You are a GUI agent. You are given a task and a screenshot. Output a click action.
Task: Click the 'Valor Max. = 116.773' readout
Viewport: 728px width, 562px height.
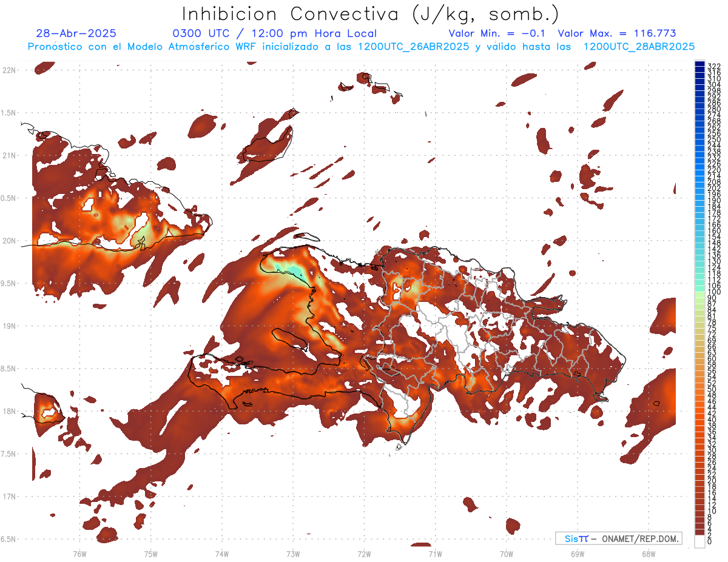(616, 34)
